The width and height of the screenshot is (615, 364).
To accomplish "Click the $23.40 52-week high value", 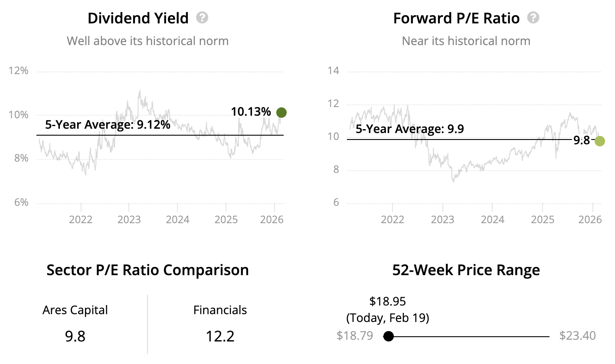I will 577,336.
